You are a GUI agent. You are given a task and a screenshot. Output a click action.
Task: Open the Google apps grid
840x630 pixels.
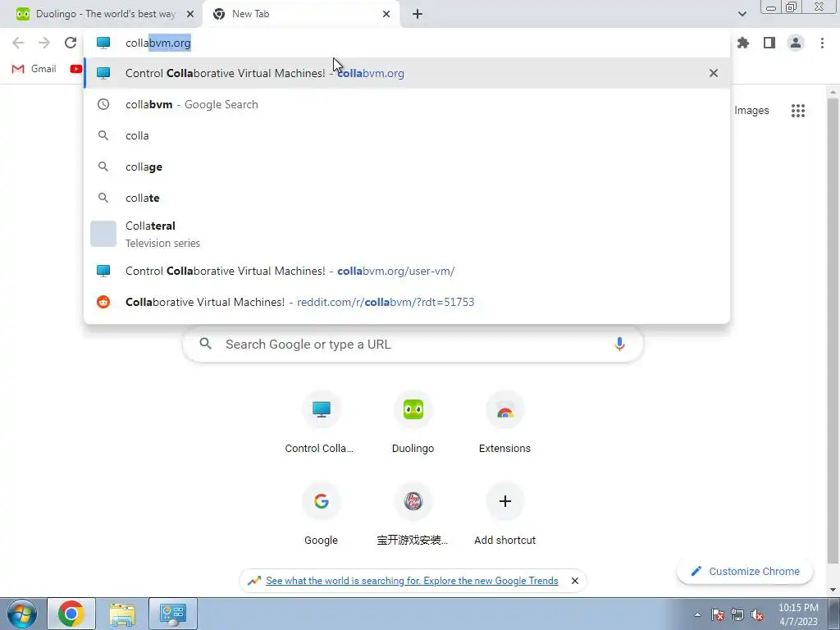[797, 111]
